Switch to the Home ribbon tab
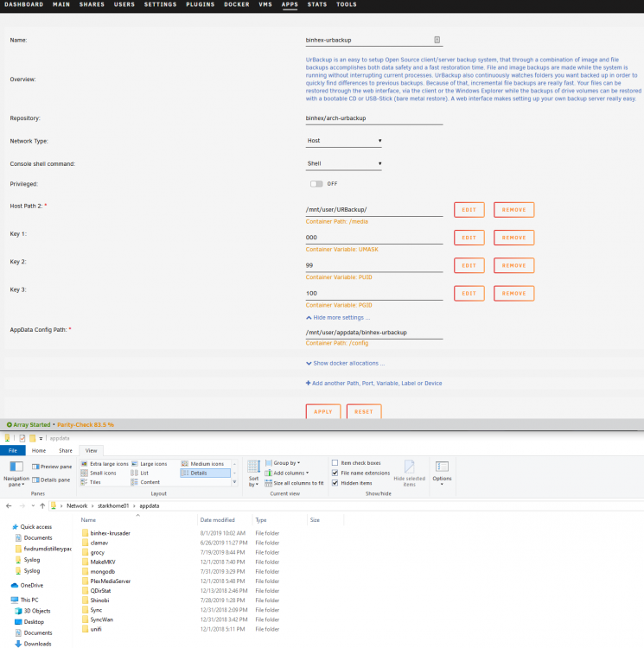644x648 pixels. pyautogui.click(x=39, y=450)
